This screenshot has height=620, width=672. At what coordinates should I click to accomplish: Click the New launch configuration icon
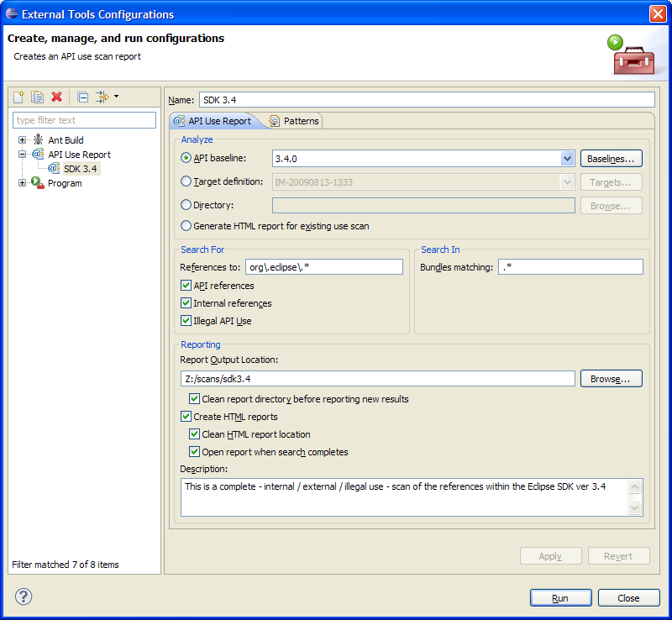tap(18, 97)
